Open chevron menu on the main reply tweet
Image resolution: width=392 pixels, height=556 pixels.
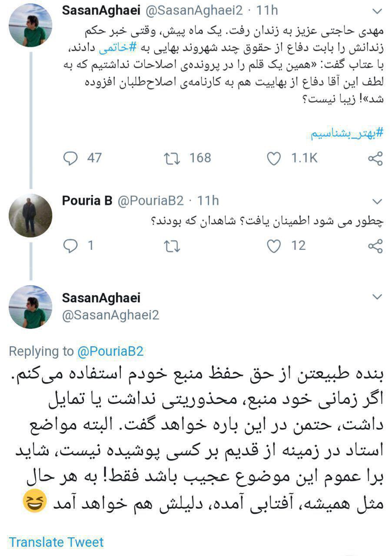(x=377, y=297)
